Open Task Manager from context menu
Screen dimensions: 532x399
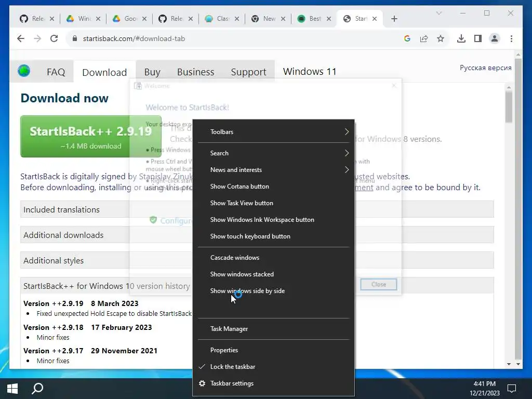click(x=273, y=329)
